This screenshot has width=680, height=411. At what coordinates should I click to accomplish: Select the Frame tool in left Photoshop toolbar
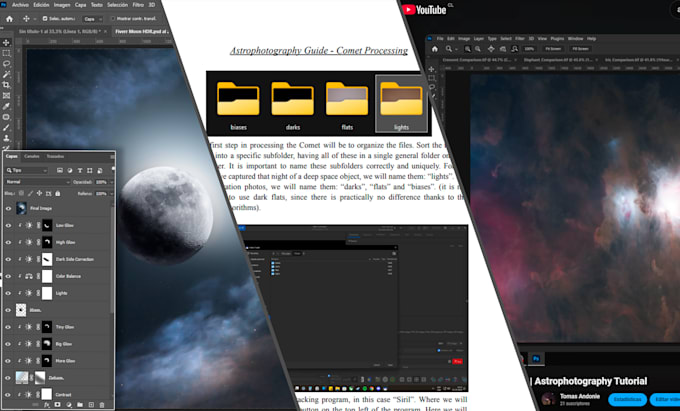pyautogui.click(x=6, y=96)
